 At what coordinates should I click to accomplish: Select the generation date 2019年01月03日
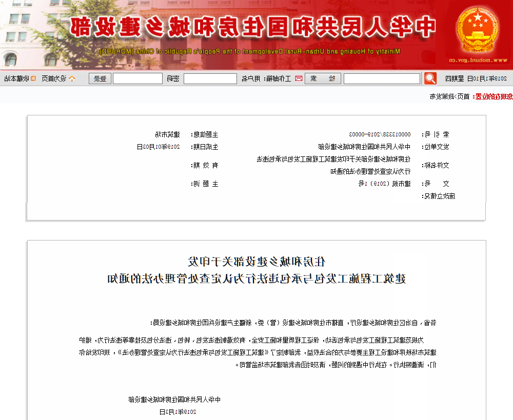(x=159, y=147)
